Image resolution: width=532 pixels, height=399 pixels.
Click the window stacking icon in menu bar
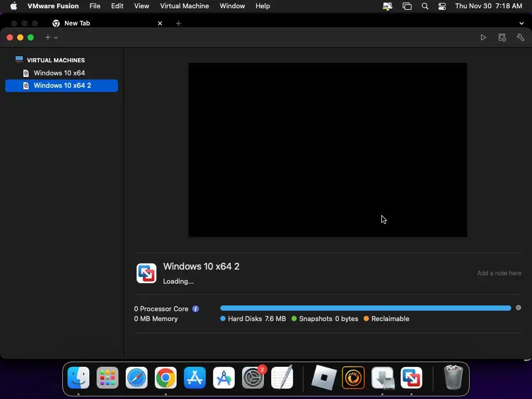(407, 6)
